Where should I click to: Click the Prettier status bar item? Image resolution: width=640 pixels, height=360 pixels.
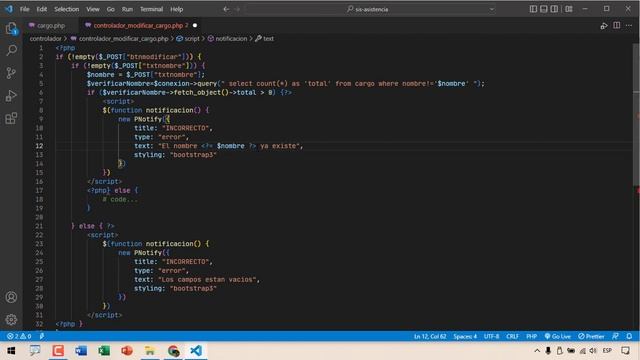tap(591, 336)
